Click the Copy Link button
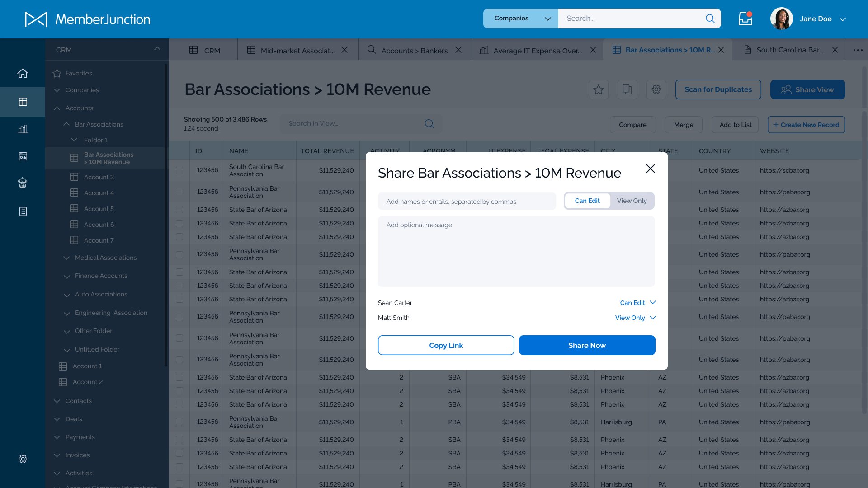The image size is (868, 488). point(446,345)
